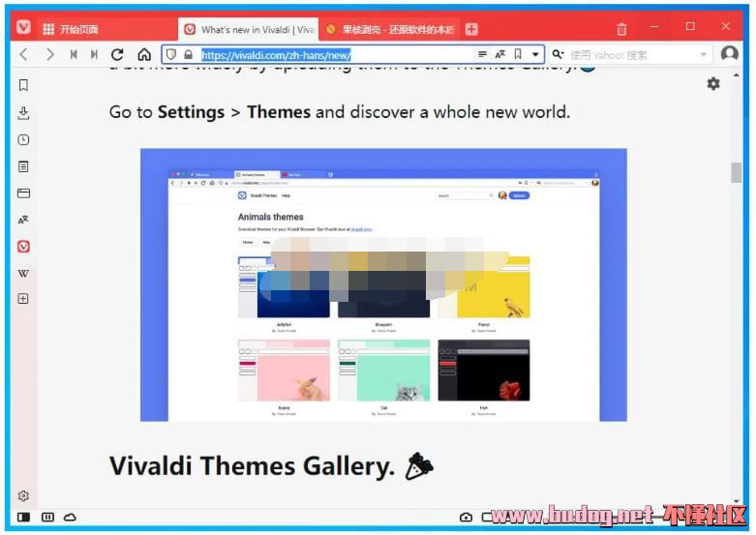
Task: Add a new web panel
Action: pyautogui.click(x=23, y=299)
